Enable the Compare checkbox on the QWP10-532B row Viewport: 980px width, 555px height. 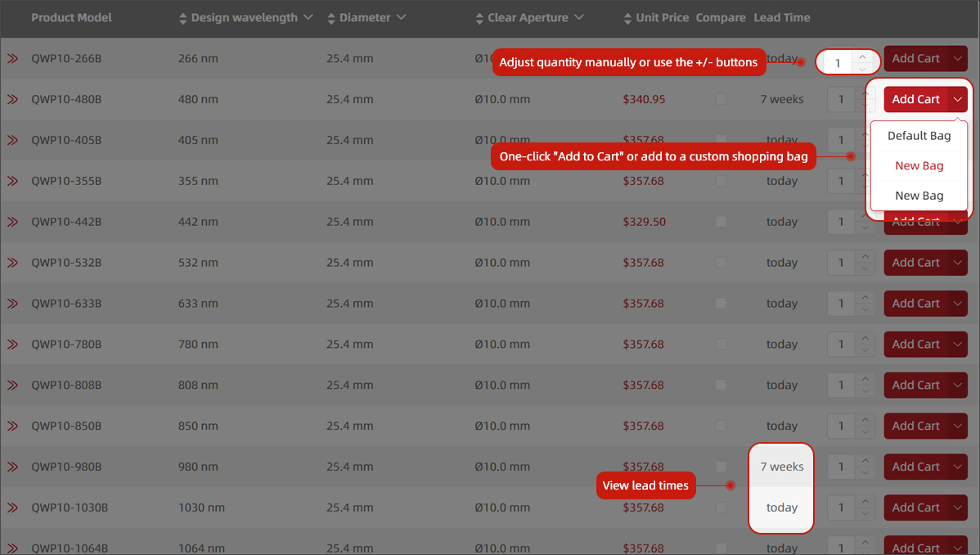pos(721,263)
